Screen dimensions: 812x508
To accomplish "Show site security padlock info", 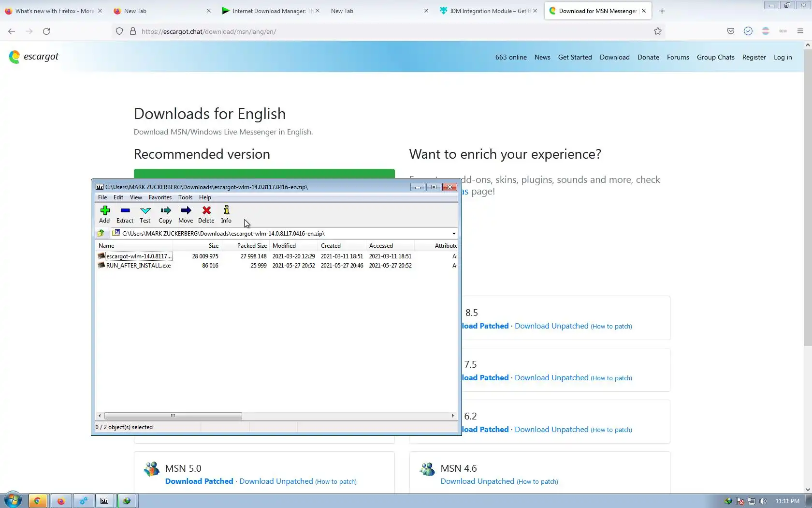I will pos(133,31).
